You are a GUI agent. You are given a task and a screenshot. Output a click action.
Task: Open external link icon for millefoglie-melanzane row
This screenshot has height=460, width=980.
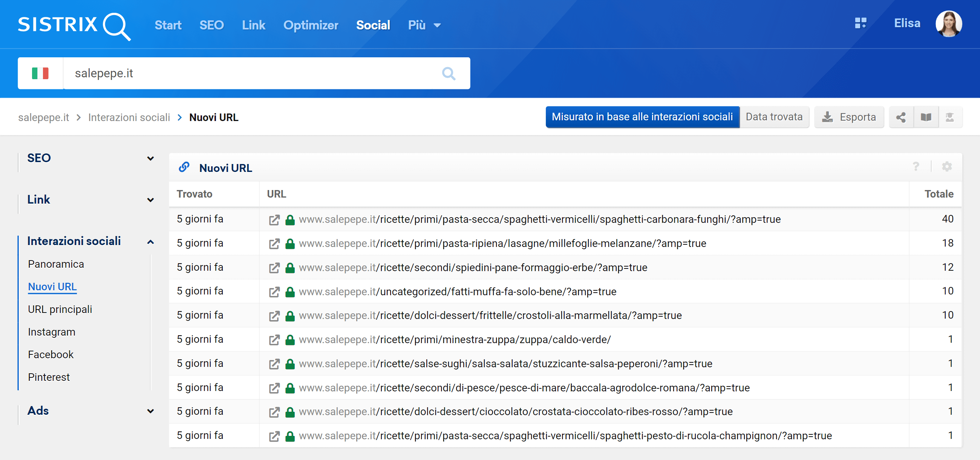[x=274, y=244]
